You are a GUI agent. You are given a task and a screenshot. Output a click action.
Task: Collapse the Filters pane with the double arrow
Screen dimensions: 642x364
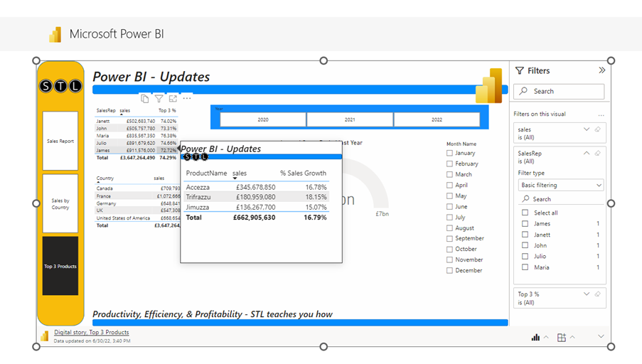pos(602,70)
